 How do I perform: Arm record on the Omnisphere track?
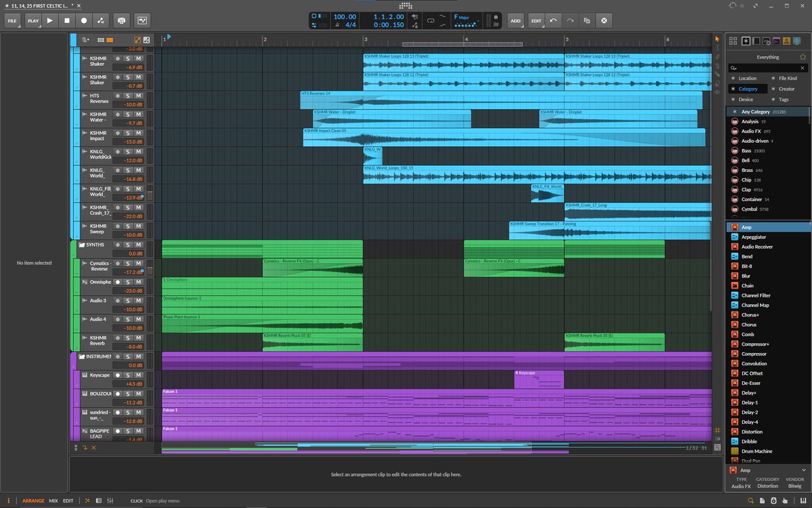[117, 282]
